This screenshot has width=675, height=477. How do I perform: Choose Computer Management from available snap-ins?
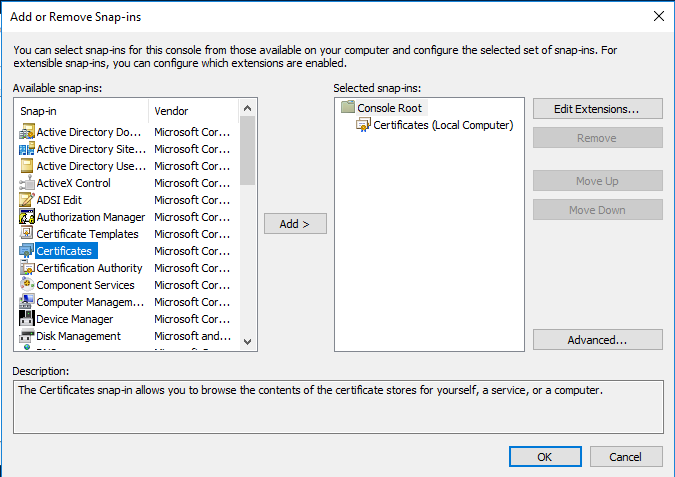(90, 302)
